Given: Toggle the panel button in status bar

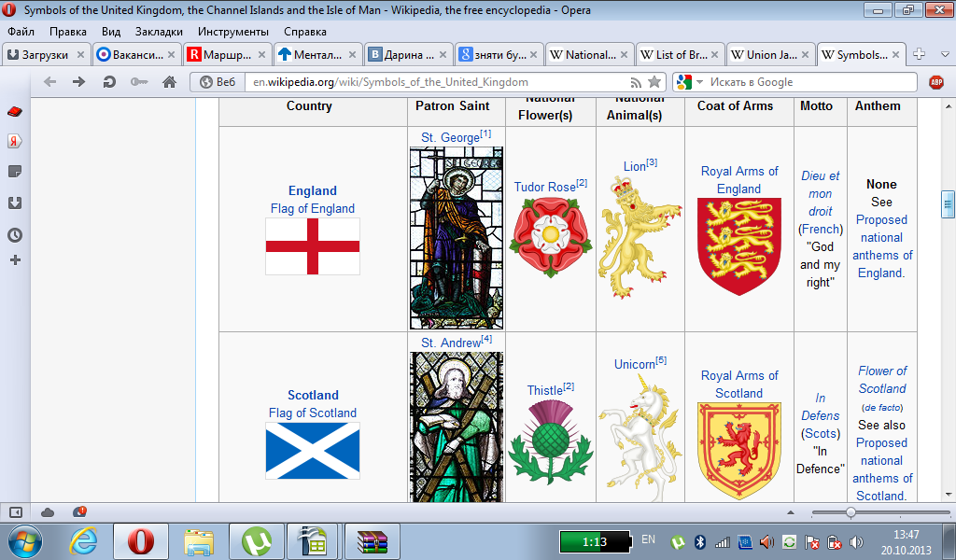Looking at the screenshot, I should pos(15,512).
